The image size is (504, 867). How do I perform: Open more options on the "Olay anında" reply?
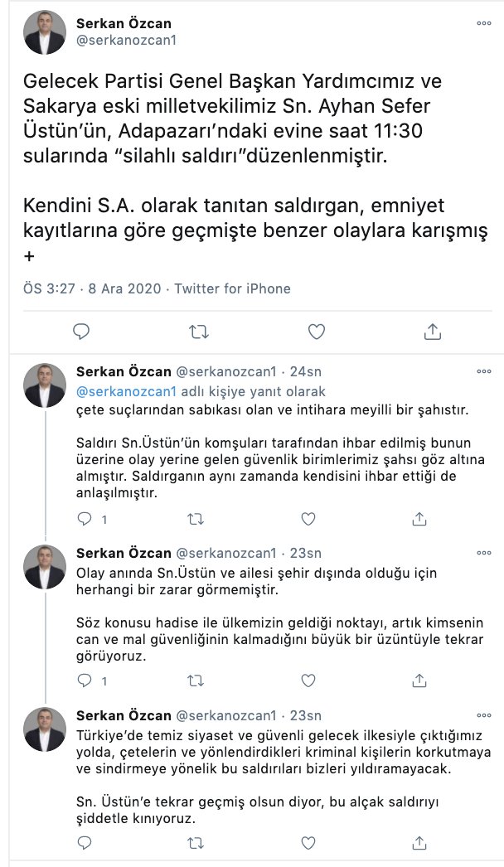coord(483,553)
